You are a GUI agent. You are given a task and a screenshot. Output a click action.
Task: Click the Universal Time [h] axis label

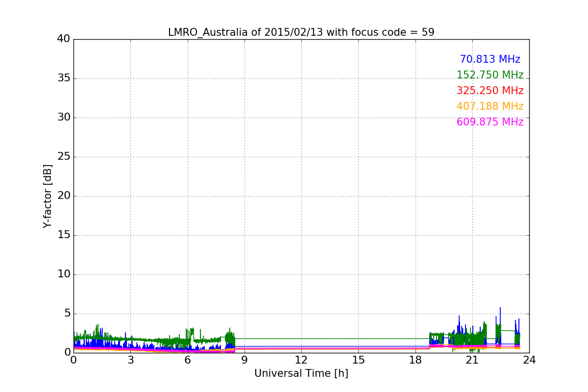(x=301, y=373)
